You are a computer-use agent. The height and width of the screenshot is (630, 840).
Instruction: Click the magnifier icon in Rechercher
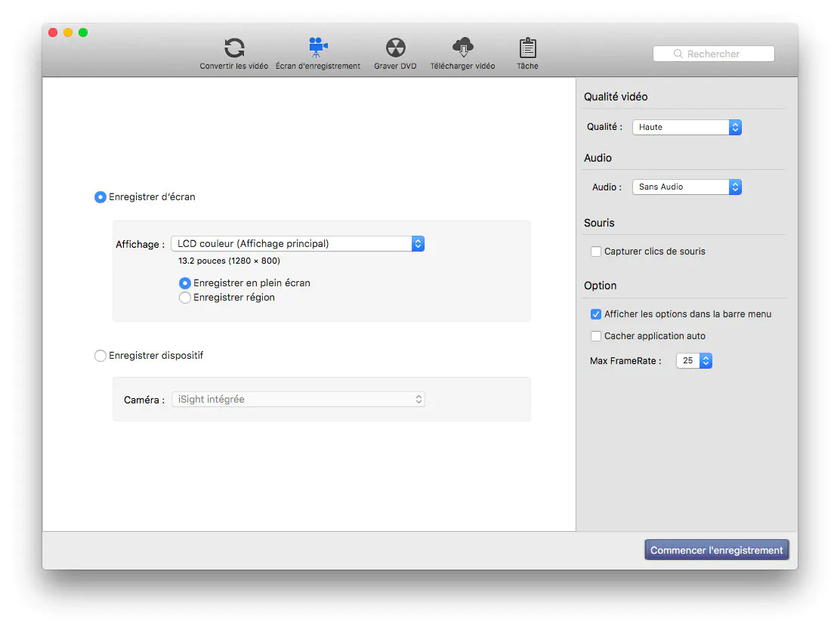pyautogui.click(x=678, y=54)
